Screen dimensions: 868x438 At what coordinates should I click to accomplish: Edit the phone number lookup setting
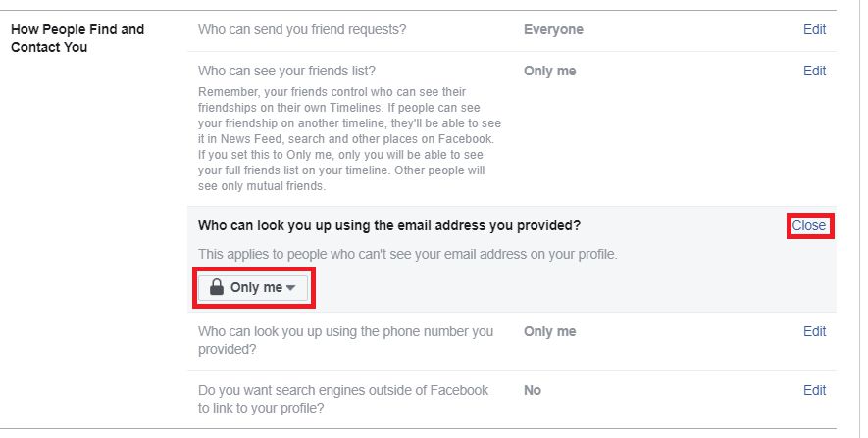814,331
